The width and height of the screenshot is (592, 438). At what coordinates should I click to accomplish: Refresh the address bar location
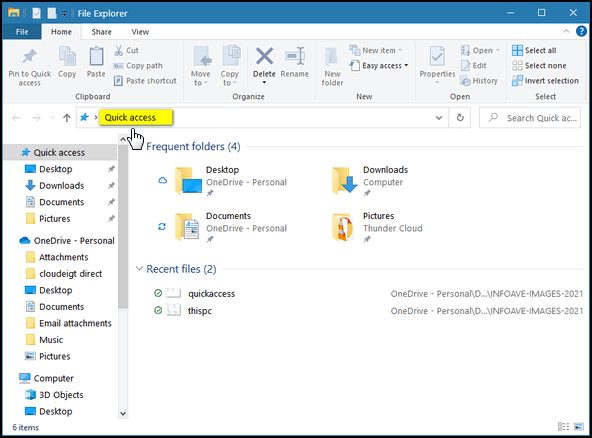tap(460, 118)
